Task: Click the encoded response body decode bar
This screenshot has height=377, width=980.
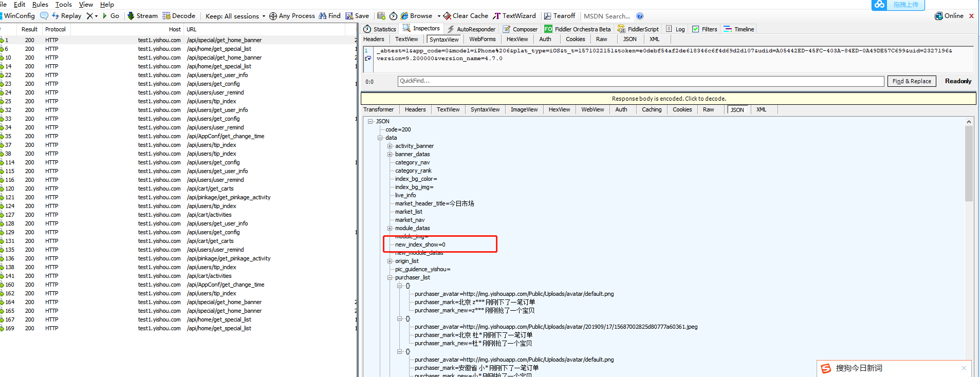Action: [x=669, y=99]
